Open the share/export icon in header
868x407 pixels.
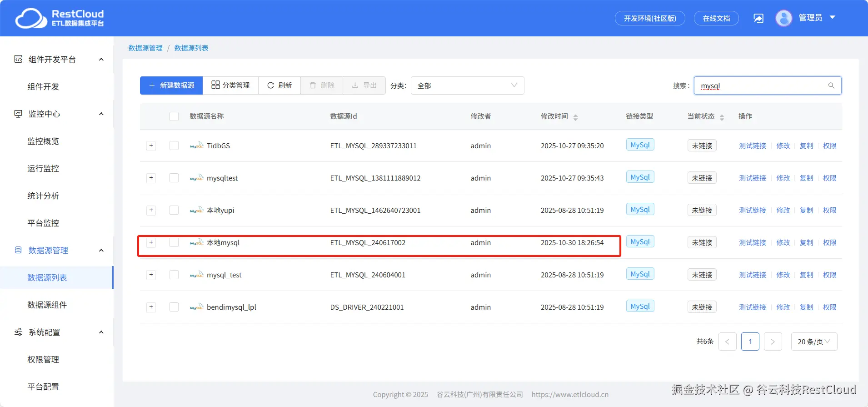[758, 18]
